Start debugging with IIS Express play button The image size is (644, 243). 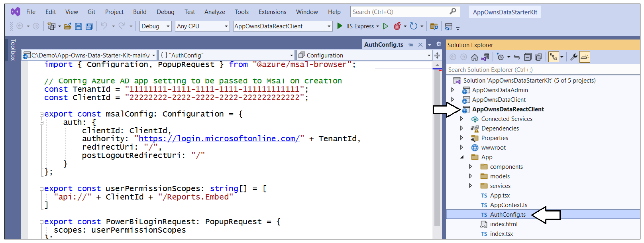[340, 26]
